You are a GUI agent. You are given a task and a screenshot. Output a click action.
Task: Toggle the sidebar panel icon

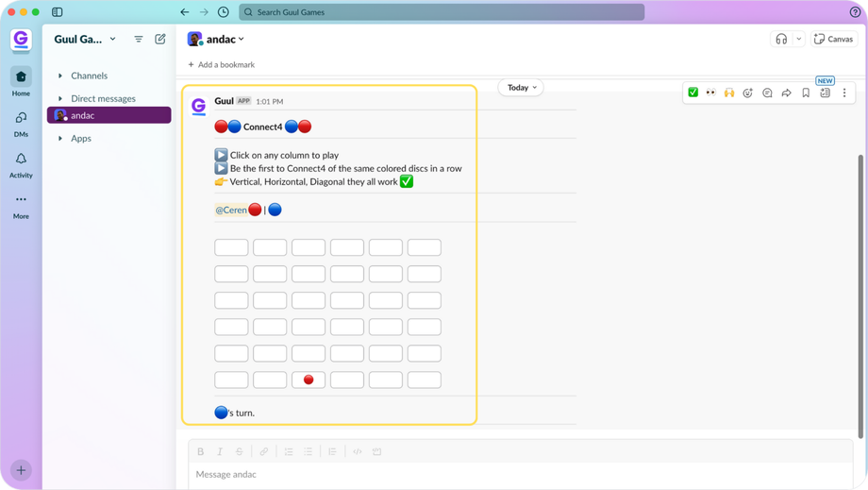click(57, 12)
